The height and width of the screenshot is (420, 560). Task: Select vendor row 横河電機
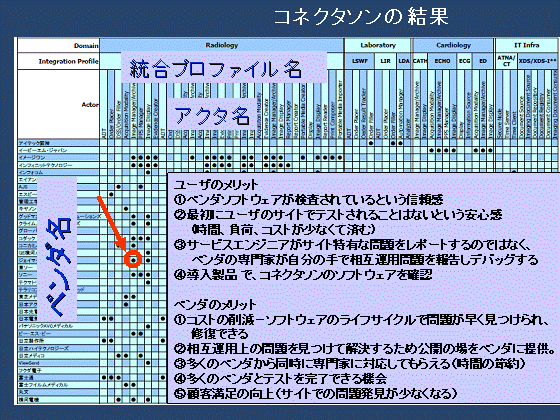(x=59, y=400)
